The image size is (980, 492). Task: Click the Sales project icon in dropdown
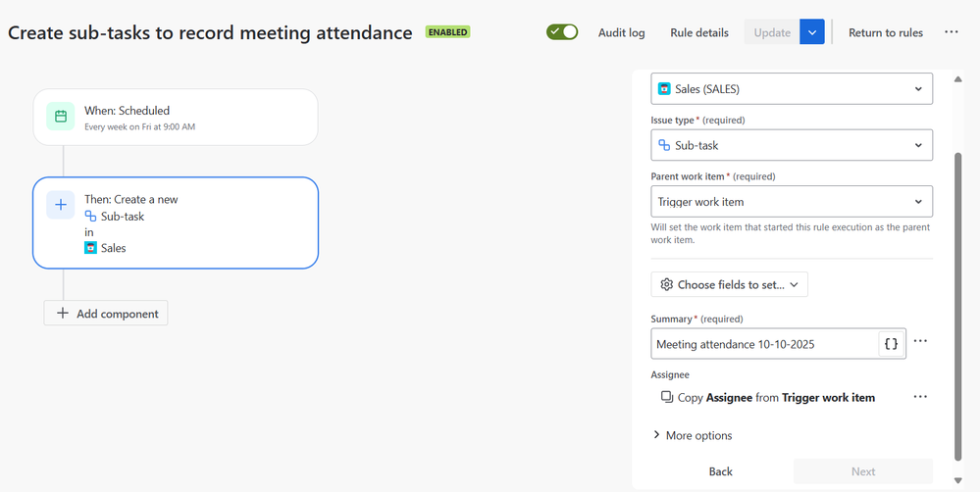coord(664,89)
